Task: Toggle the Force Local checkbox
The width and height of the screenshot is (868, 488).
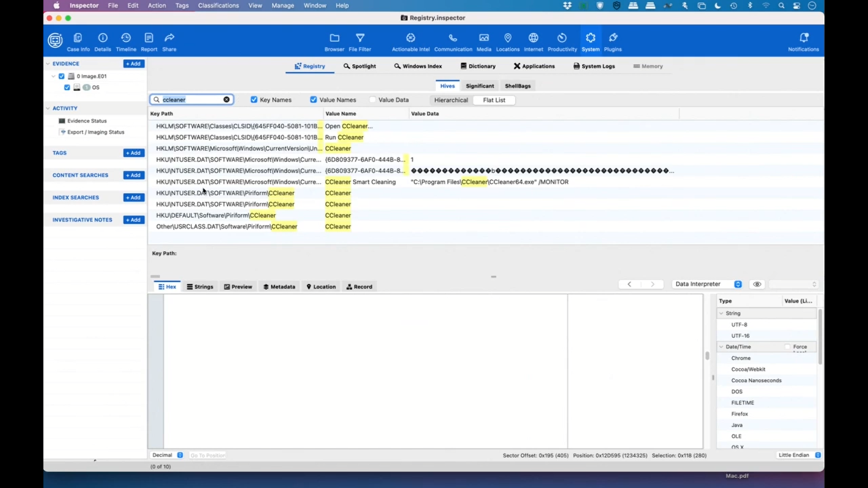Action: click(x=787, y=347)
